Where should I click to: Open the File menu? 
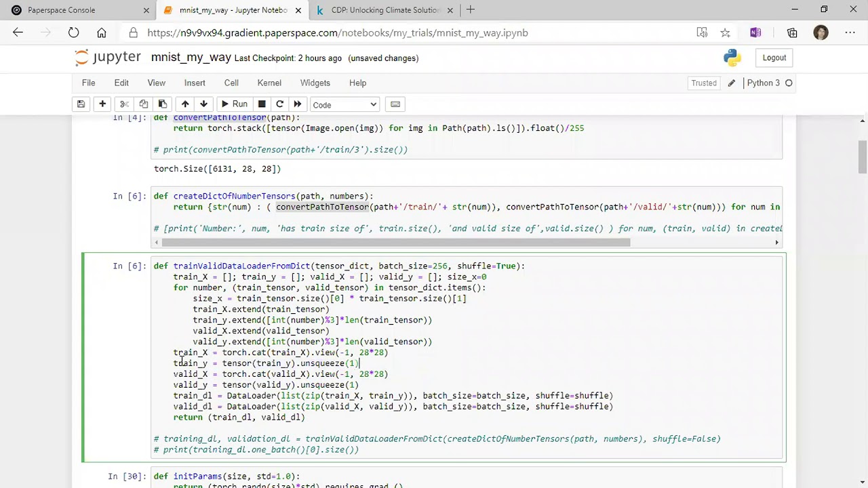(88, 83)
